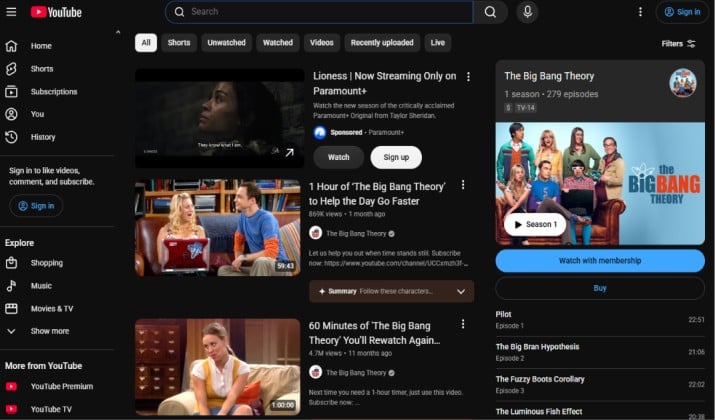Click the ad external link arrow on Lioness thumbnail
Image resolution: width=715 pixels, height=420 pixels.
pyautogui.click(x=290, y=152)
